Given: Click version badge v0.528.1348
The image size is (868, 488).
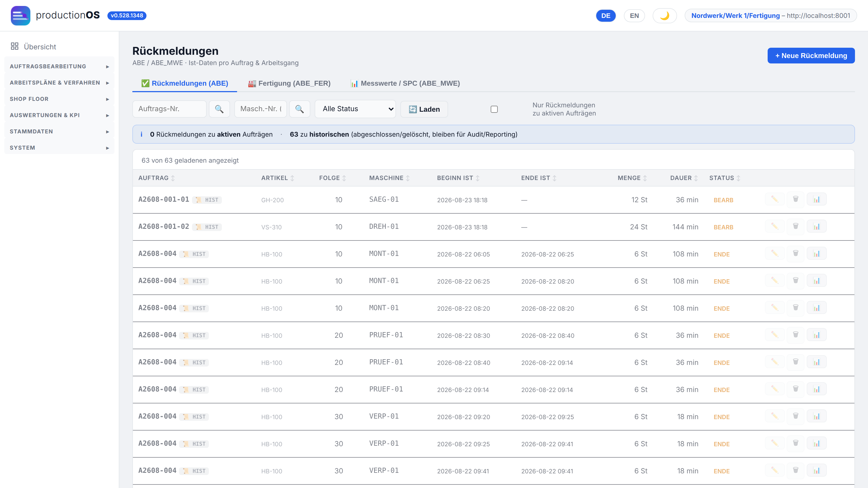Looking at the screenshot, I should [127, 15].
